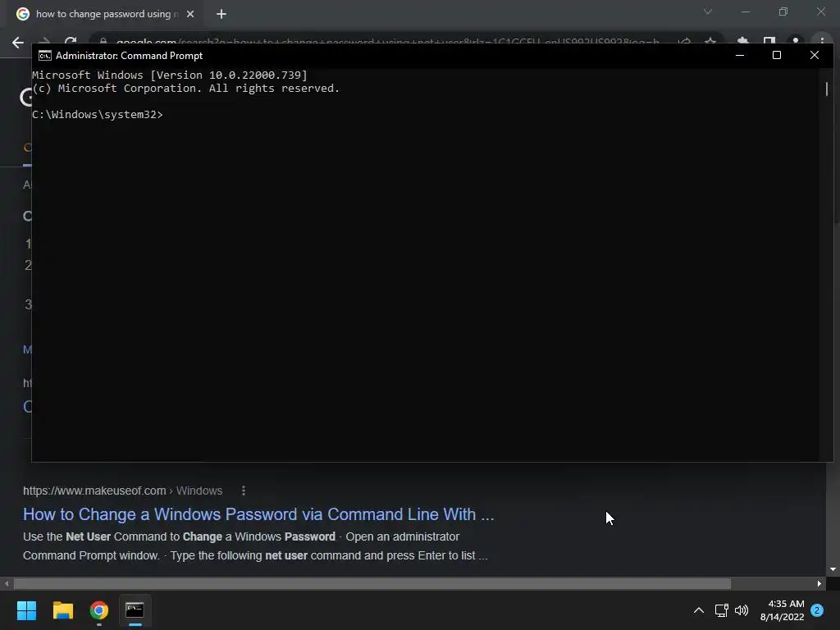Screen dimensions: 840x630
Task: Close the Command Prompt window
Action: [x=815, y=55]
